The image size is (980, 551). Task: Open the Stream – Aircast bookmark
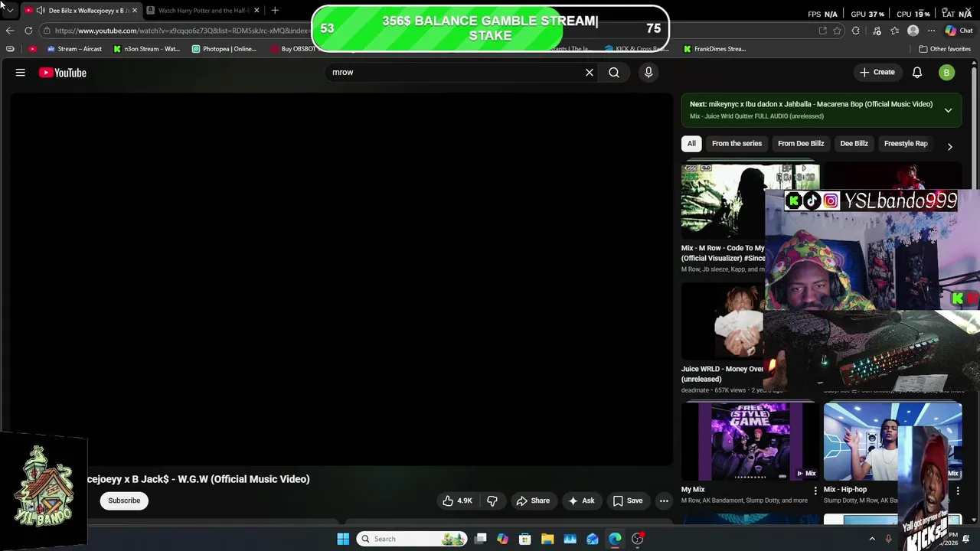[x=74, y=49]
